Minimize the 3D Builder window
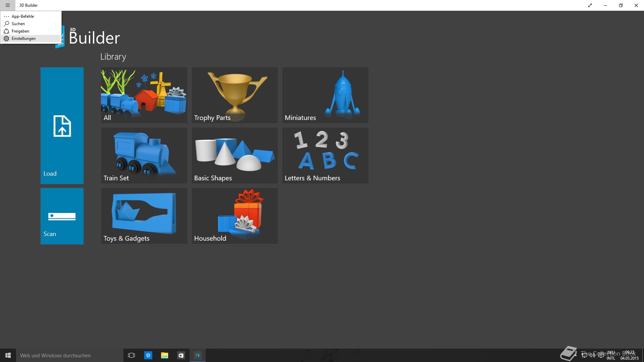 coord(605,5)
